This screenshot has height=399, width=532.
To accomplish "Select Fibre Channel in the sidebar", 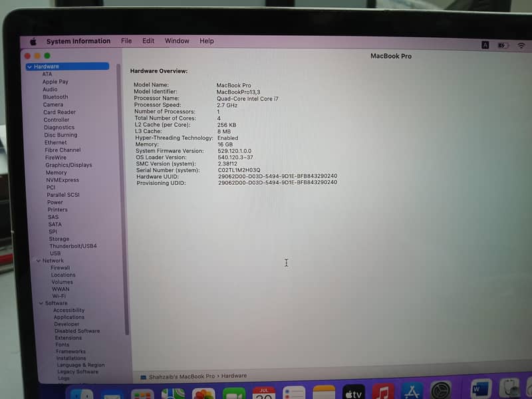I will coord(63,150).
